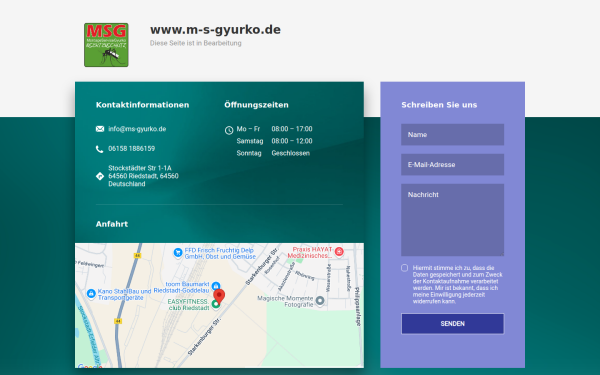Click the 'Sonntag' Geschlossen row
Screen dimensions: 600x375
[x=273, y=153]
